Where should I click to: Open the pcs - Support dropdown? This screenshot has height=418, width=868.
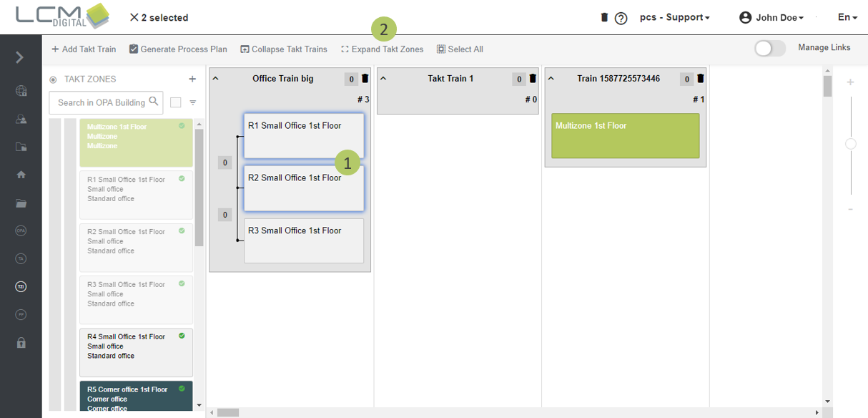[x=674, y=17]
